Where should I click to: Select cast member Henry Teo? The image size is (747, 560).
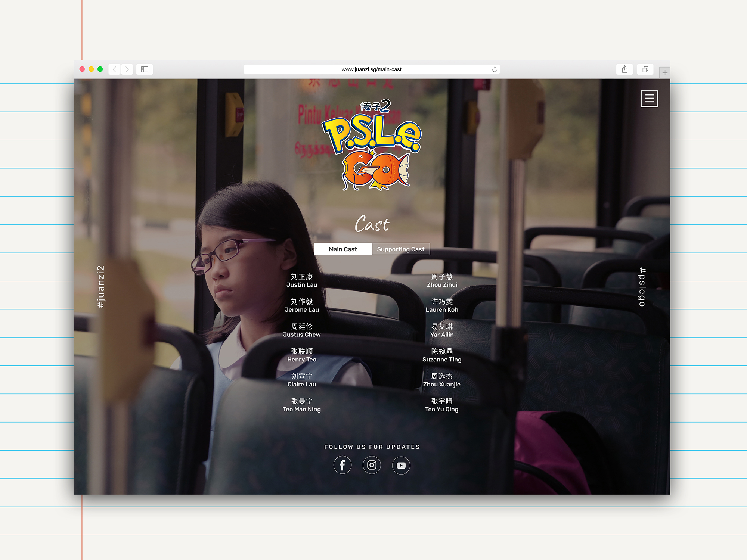302,355
